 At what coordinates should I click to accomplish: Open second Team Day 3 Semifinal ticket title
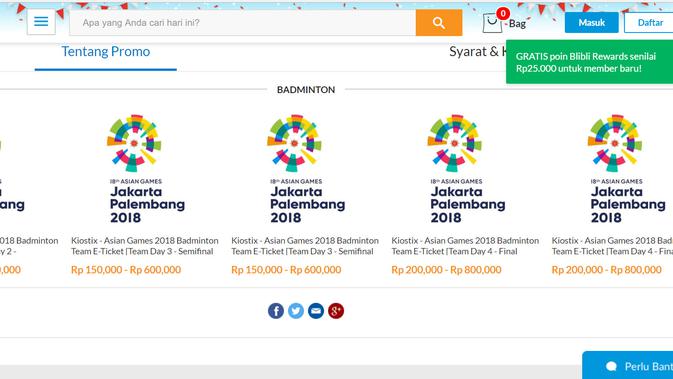pyautogui.click(x=305, y=246)
